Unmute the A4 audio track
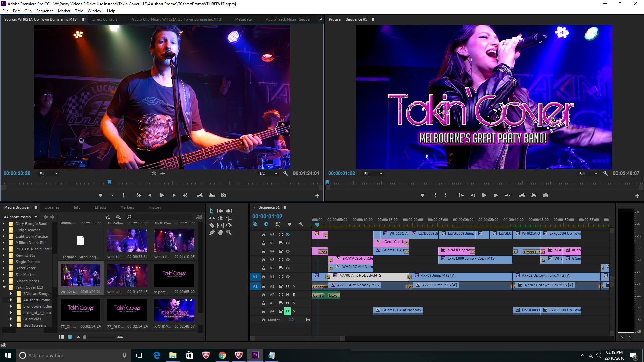The width and height of the screenshot is (644, 362). [x=287, y=311]
